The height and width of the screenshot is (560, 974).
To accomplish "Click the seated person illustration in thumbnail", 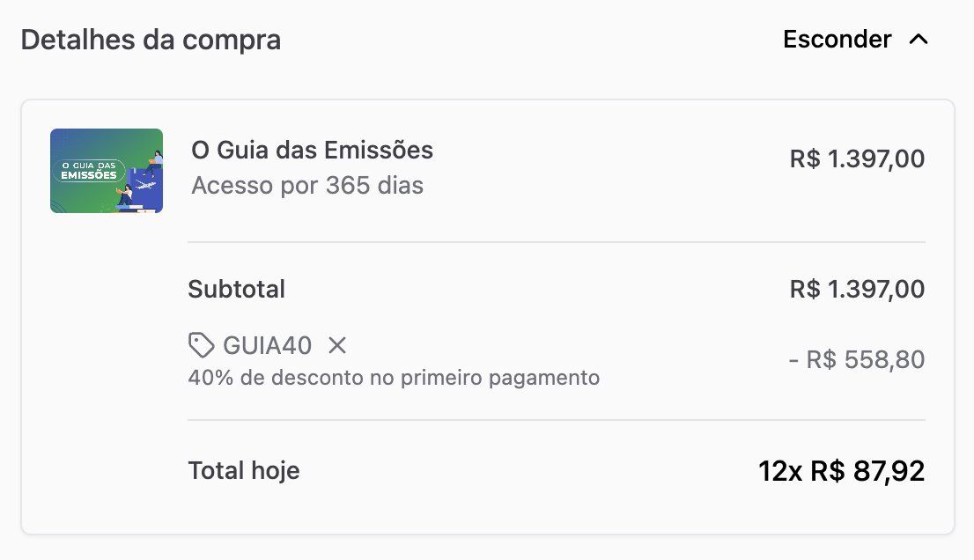I will tap(124, 195).
